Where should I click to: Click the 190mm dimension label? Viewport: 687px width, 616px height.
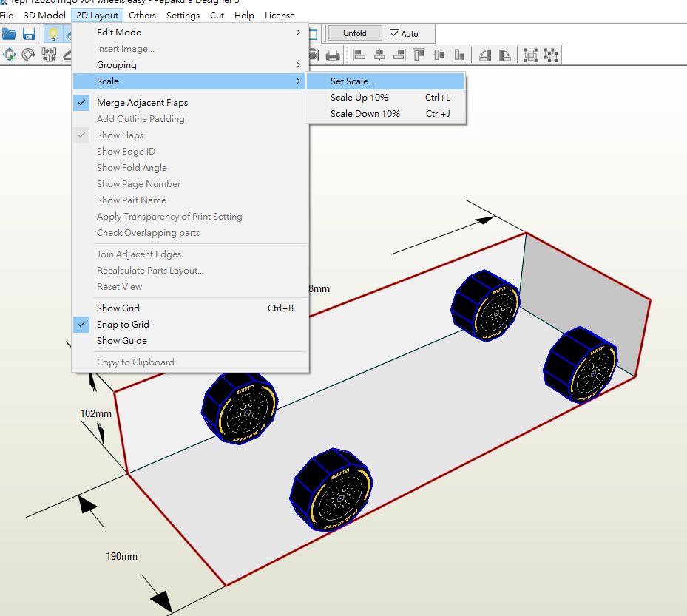(x=121, y=556)
